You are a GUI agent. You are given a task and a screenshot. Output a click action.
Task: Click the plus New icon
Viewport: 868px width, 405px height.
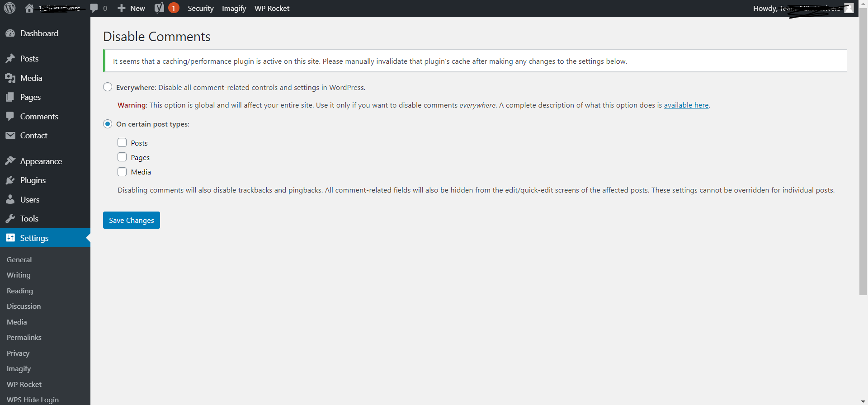pyautogui.click(x=122, y=8)
